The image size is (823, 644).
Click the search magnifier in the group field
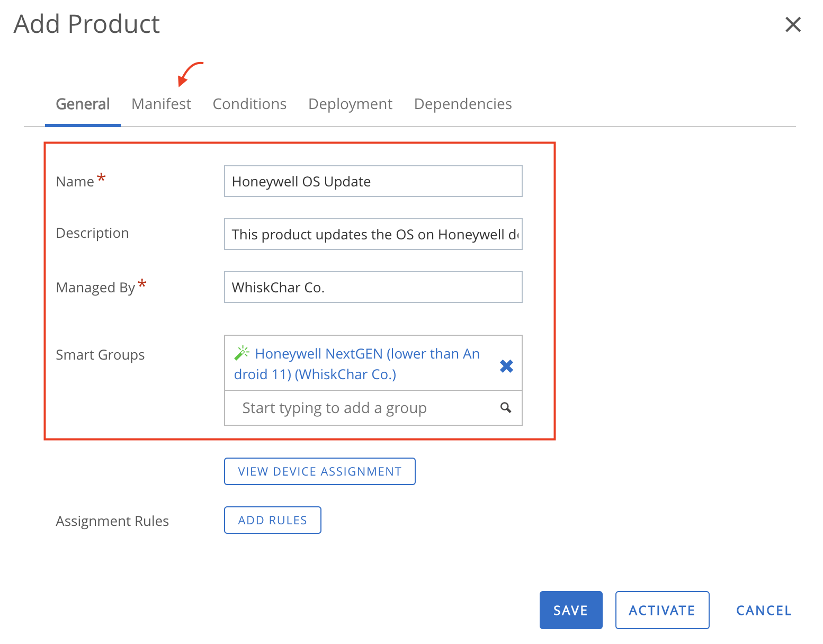pos(505,408)
